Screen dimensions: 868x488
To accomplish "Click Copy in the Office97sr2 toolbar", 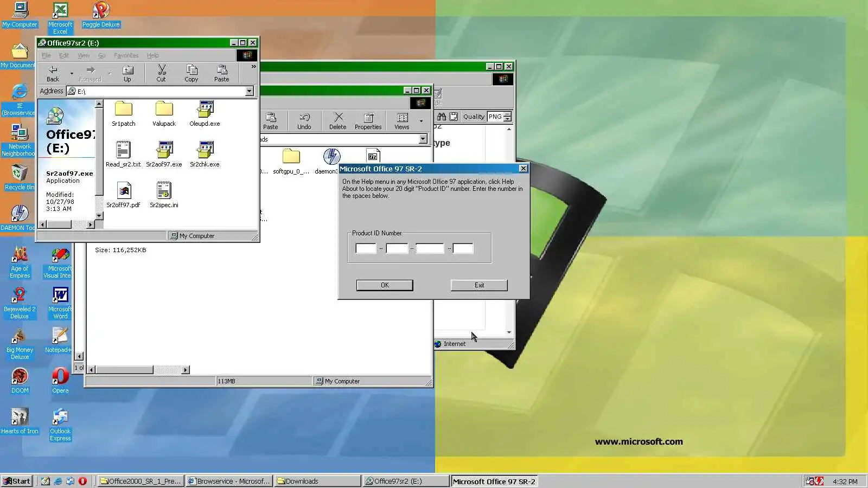I will (191, 73).
